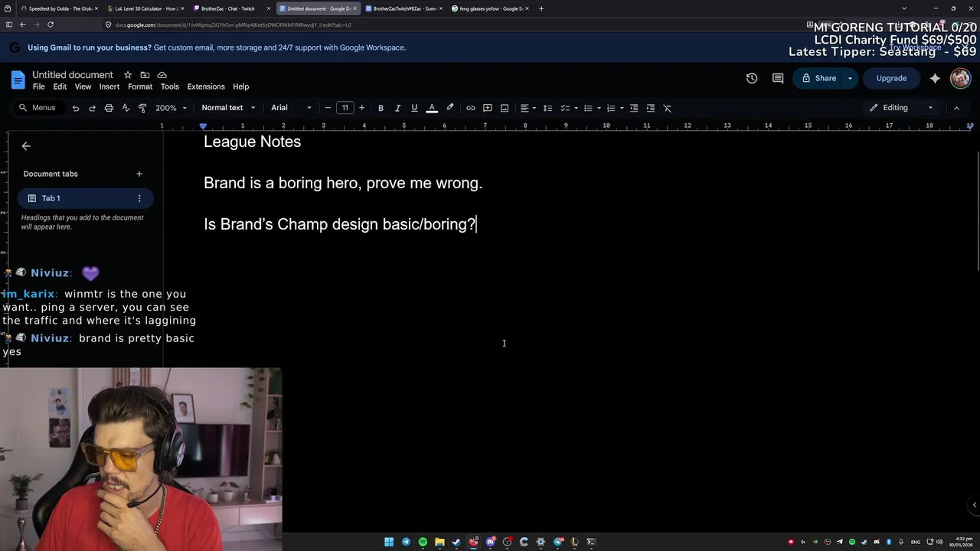980x551 pixels.
Task: Open the highlight color marker
Action: [x=450, y=108]
